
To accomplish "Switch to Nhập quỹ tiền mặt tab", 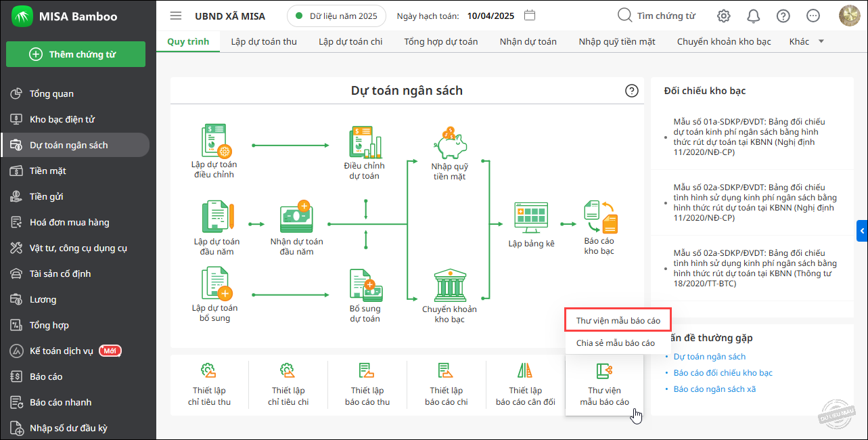I will pyautogui.click(x=617, y=41).
